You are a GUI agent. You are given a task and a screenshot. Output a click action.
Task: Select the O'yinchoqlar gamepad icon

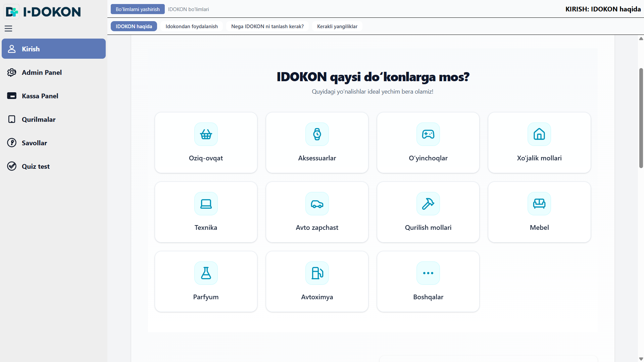[x=428, y=135]
